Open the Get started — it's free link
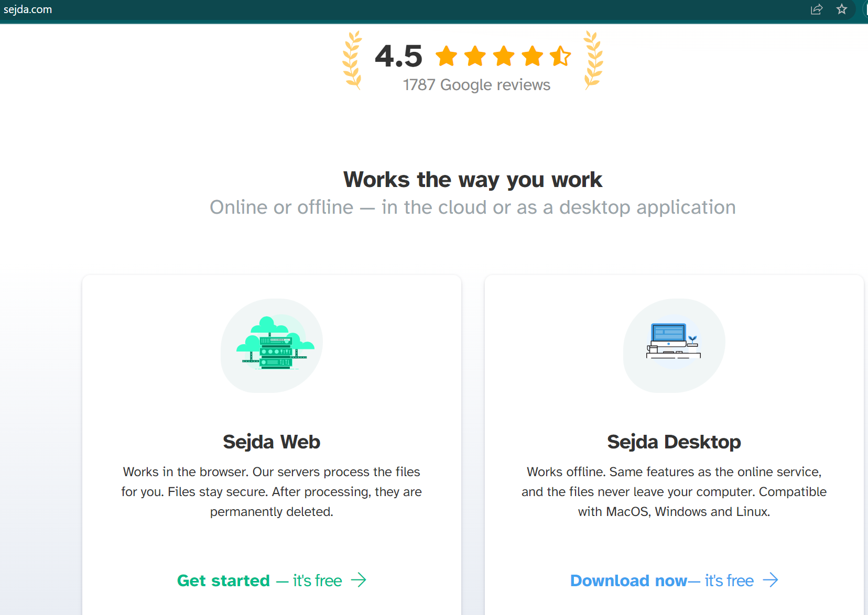868x615 pixels. point(272,580)
